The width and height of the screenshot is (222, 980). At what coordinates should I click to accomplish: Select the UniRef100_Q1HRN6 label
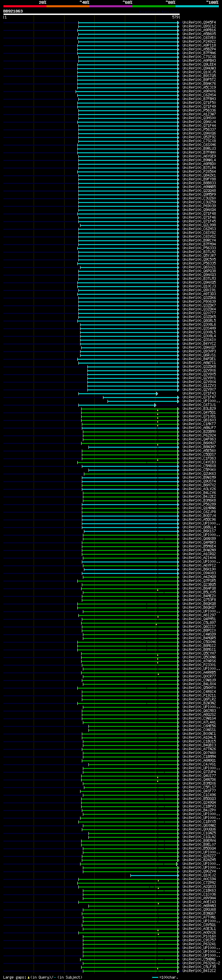pyautogui.click(x=199, y=508)
